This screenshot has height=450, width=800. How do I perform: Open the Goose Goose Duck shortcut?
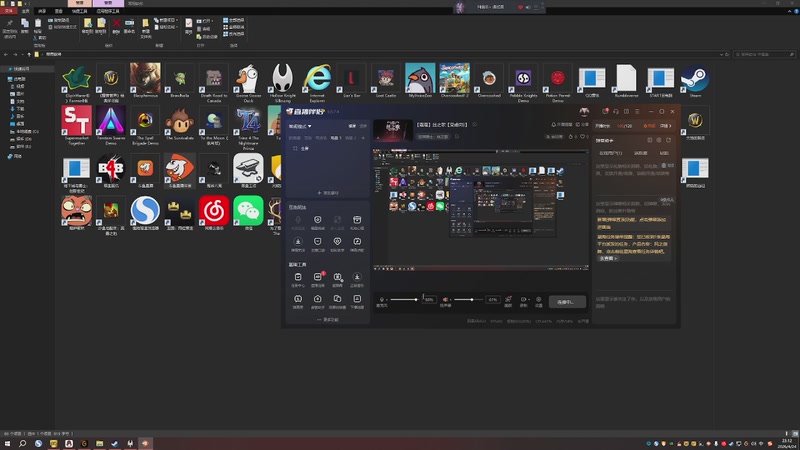[x=248, y=83]
